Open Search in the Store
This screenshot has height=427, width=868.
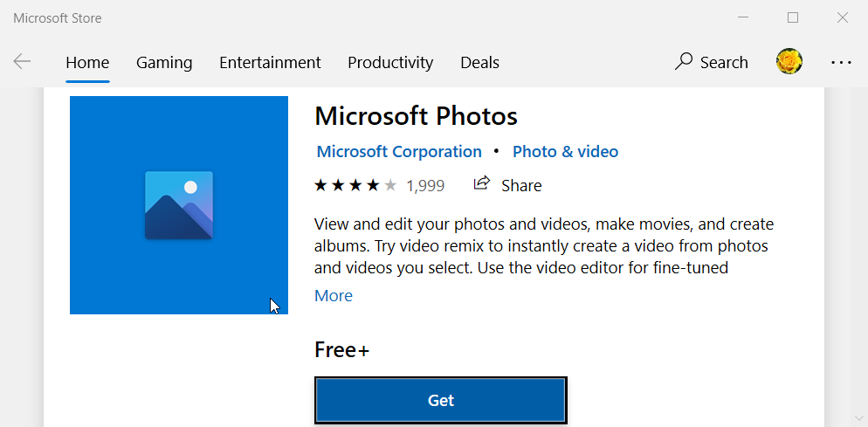coord(712,62)
